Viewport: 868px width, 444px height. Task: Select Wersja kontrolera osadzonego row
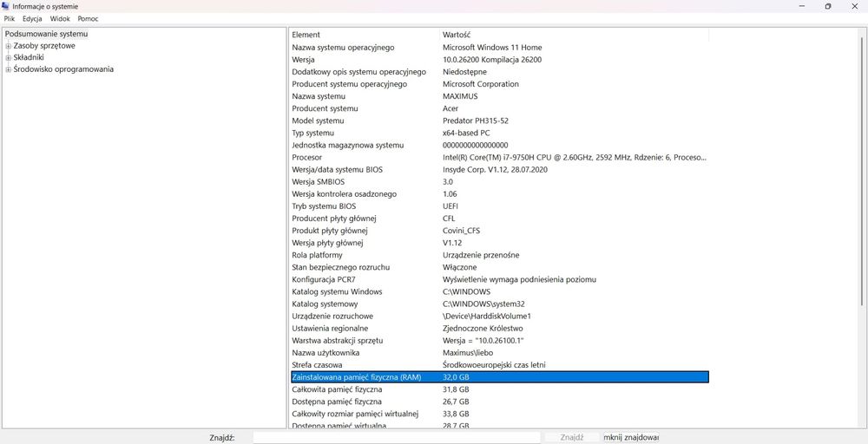click(x=499, y=194)
